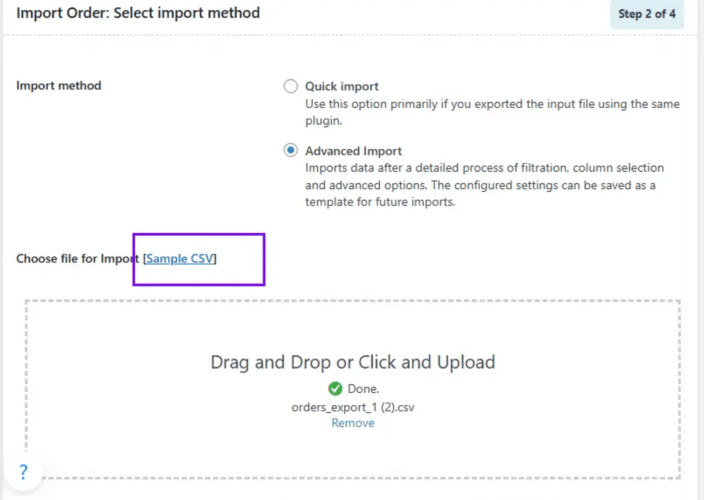
Task: Open the Sample CSV link
Action: (x=180, y=258)
